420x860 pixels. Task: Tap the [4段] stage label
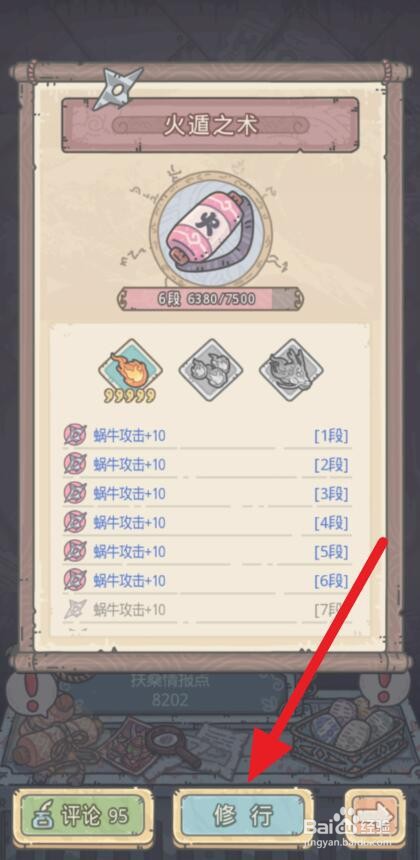pos(331,523)
